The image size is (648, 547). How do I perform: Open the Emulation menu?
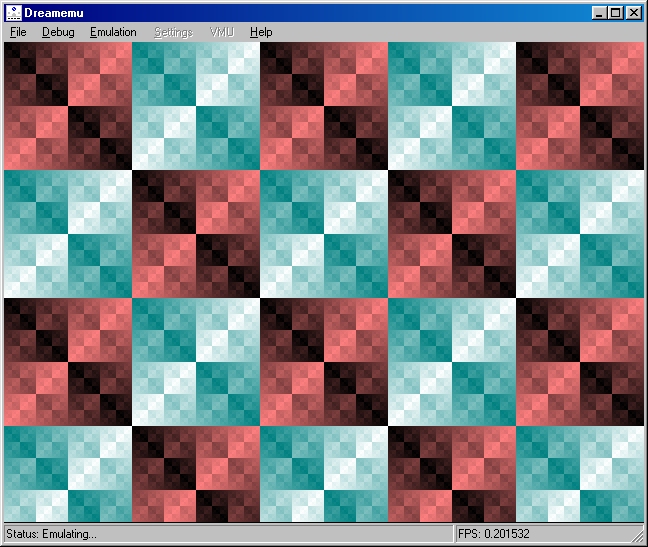pyautogui.click(x=113, y=32)
